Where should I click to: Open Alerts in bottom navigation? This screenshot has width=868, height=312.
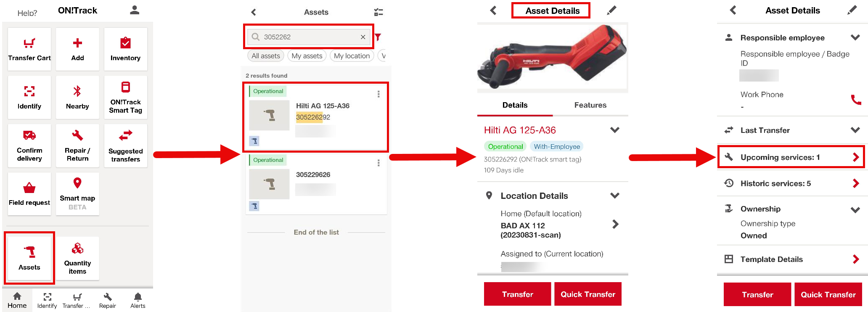(138, 300)
